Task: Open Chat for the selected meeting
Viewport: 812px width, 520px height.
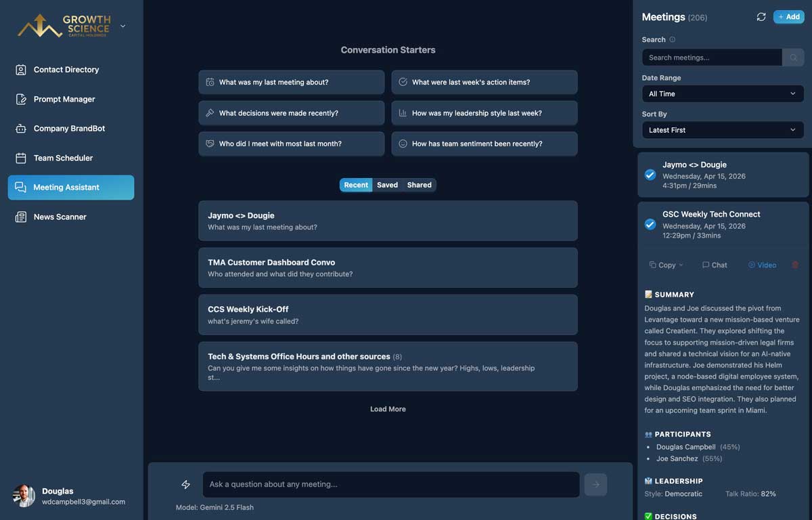Action: [x=715, y=265]
